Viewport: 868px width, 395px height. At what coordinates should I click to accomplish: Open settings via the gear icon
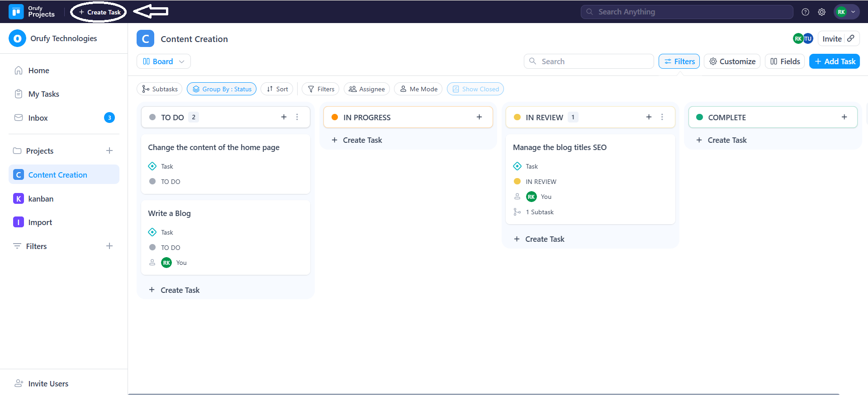(x=821, y=12)
